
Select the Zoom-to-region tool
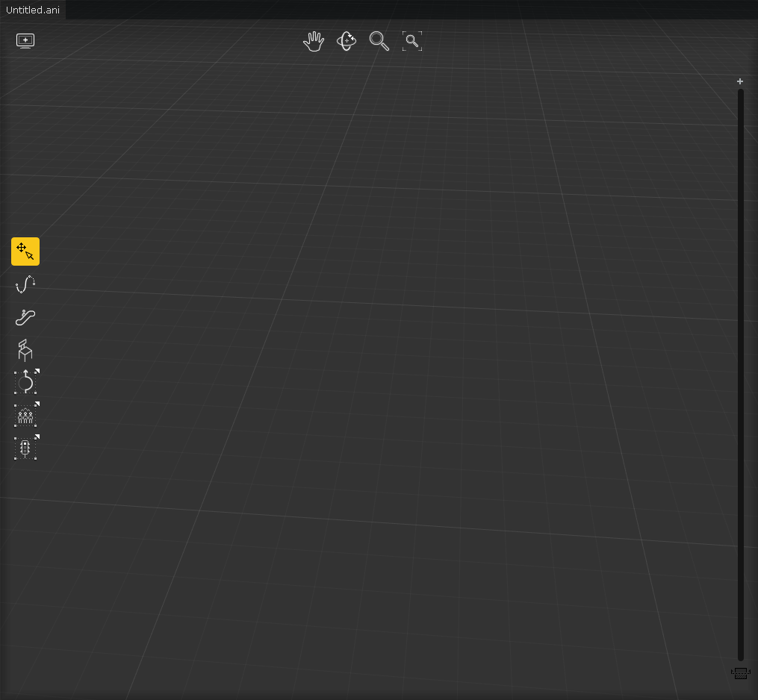[x=412, y=41]
